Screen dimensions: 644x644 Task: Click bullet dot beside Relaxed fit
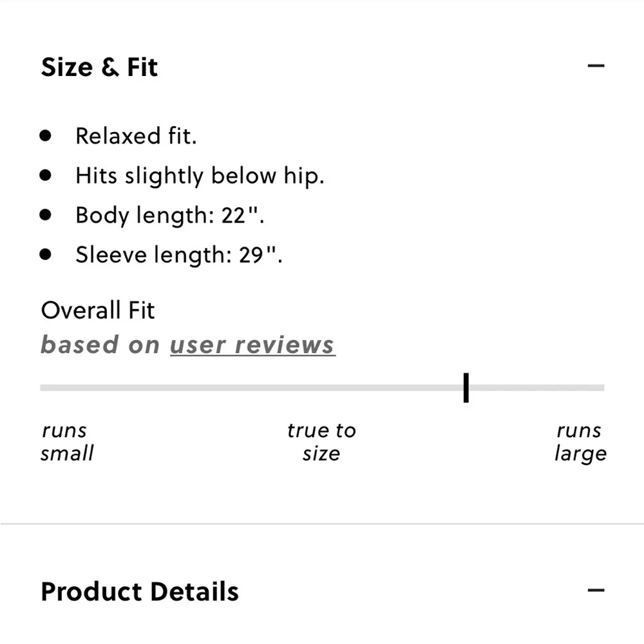[45, 135]
